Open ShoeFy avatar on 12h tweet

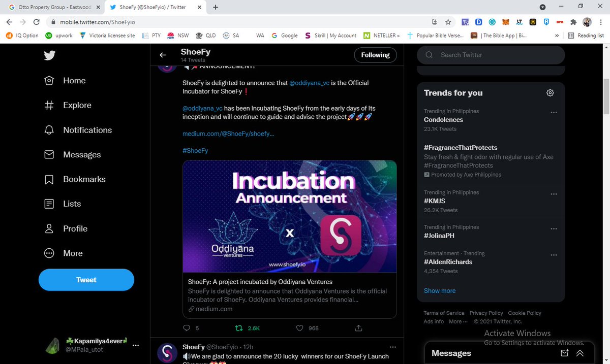point(167,353)
